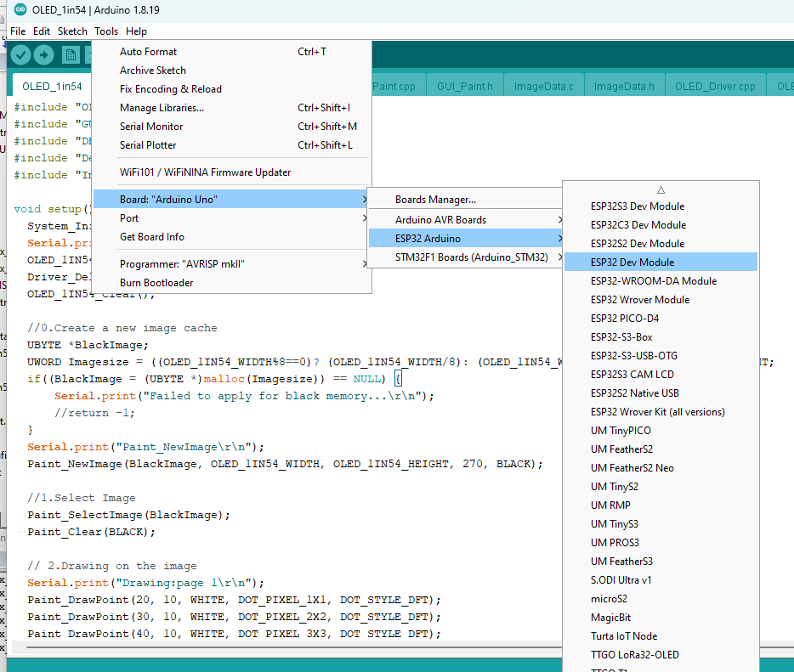Open the File menu
The image size is (794, 672).
coord(18,31)
